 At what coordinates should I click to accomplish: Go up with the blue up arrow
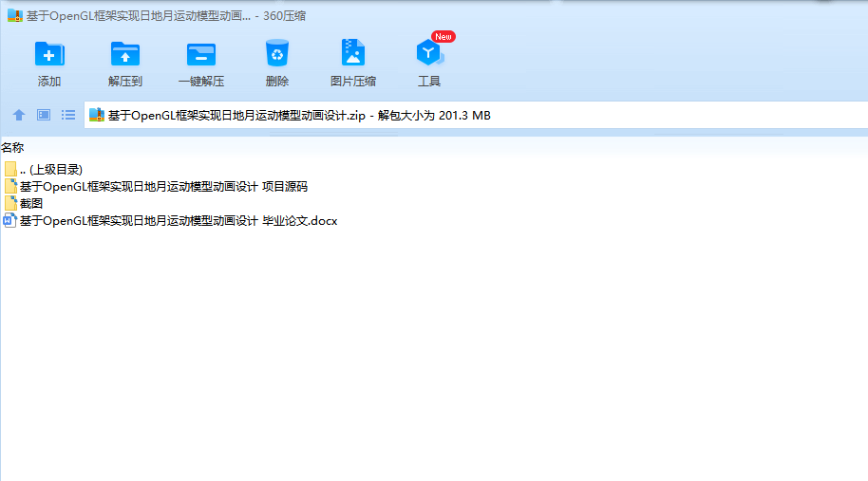[x=19, y=115]
